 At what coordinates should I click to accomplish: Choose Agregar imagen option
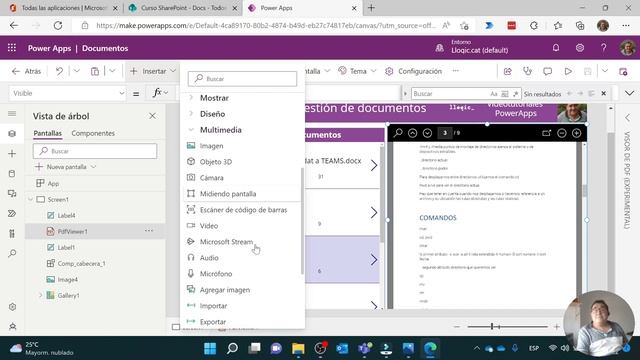click(x=224, y=290)
